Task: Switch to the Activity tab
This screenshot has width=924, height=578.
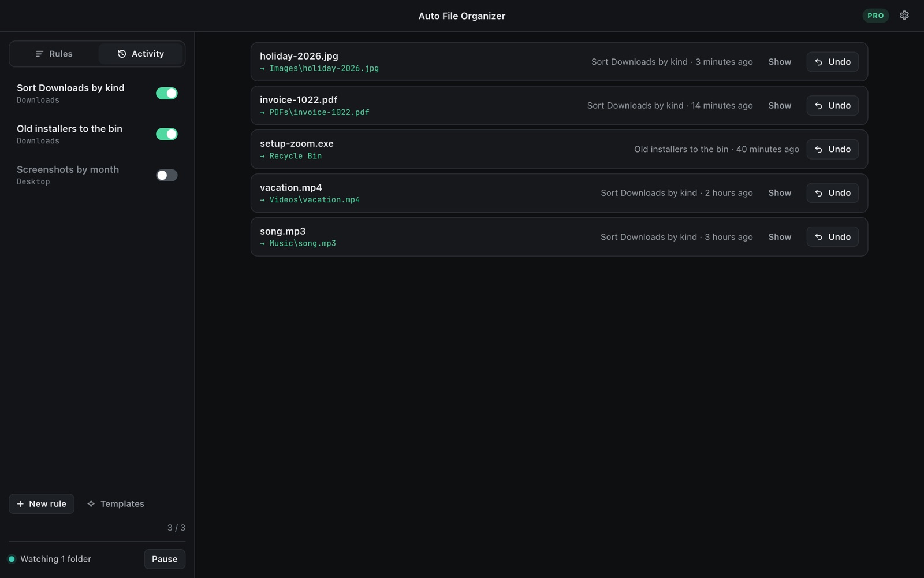Action: 141,54
